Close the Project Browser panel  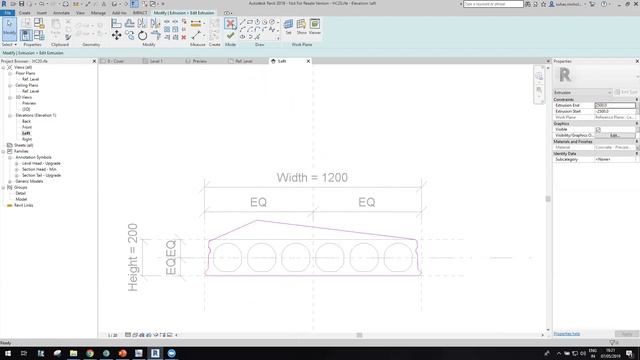[x=94, y=61]
